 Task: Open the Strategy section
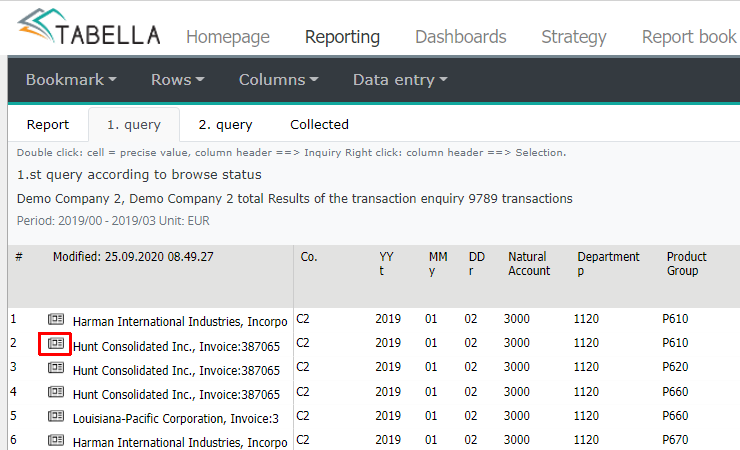pyautogui.click(x=574, y=37)
